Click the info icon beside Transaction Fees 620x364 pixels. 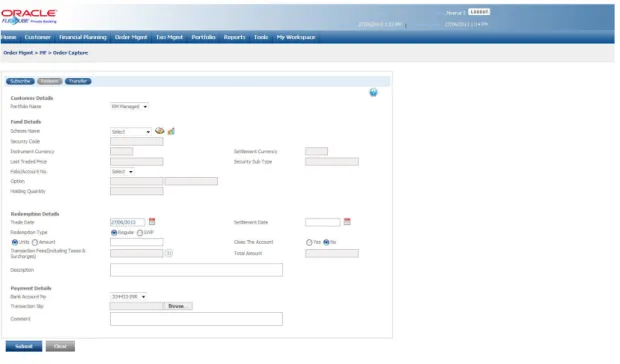[169, 253]
